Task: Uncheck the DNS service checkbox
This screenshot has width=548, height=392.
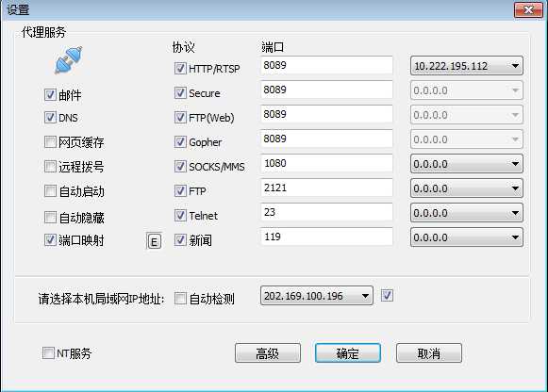Action: click(50, 117)
